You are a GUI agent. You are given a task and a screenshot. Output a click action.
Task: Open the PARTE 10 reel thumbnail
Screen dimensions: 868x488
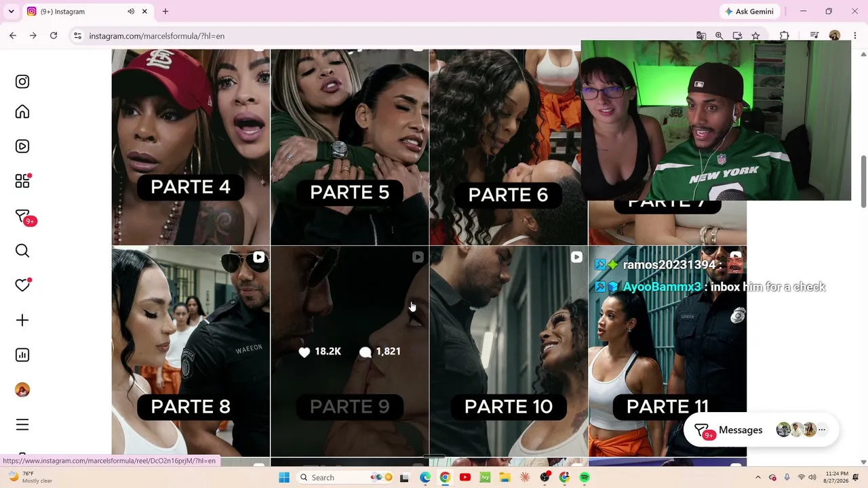pos(509,351)
